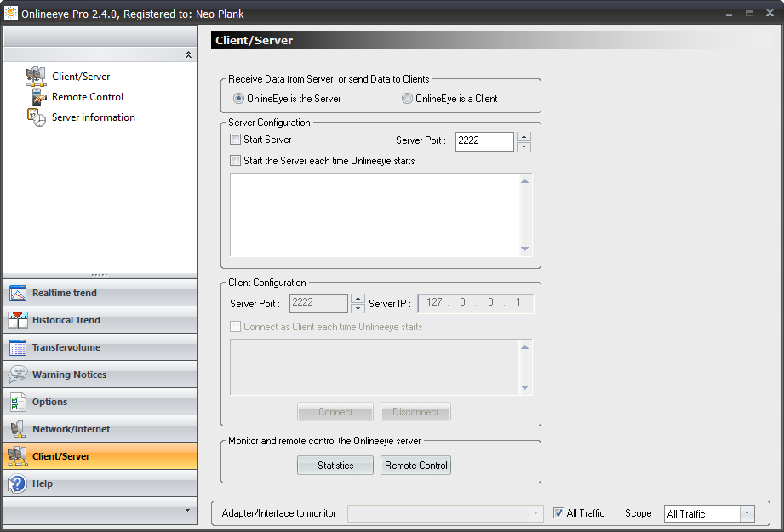The height and width of the screenshot is (532, 784).
Task: Click the sidebar splitter grip above Realtime trend
Action: pyautogui.click(x=100, y=275)
